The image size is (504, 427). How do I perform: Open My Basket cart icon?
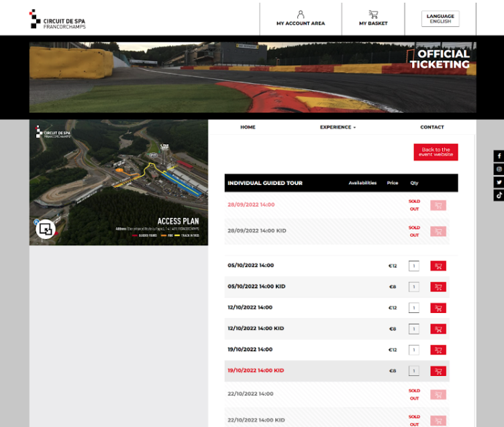click(x=373, y=14)
